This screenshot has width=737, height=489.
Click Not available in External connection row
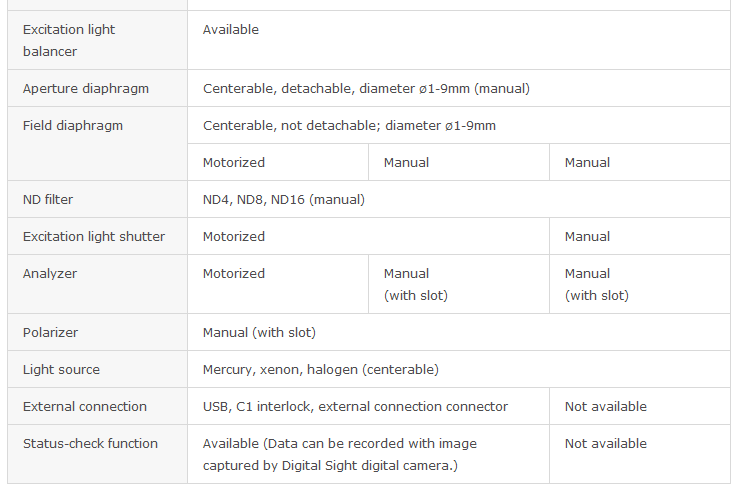pos(605,406)
